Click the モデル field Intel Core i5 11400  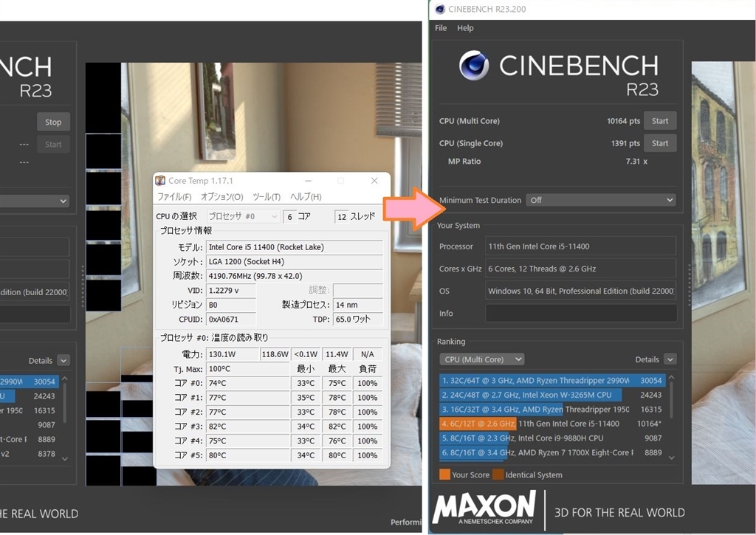[x=294, y=247]
